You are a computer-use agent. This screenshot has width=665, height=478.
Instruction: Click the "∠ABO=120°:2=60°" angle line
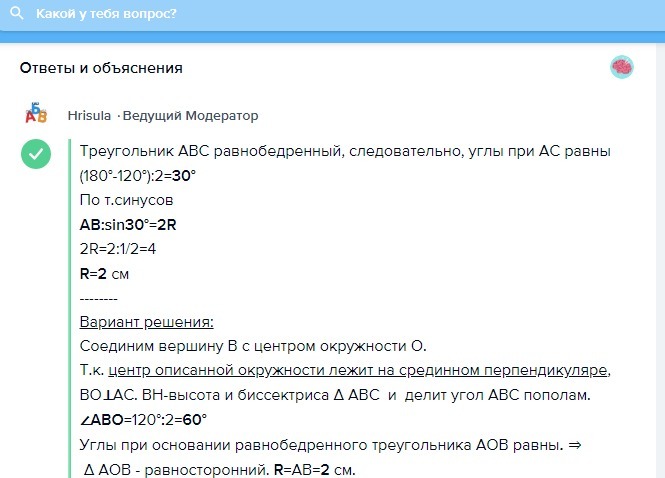point(143,420)
